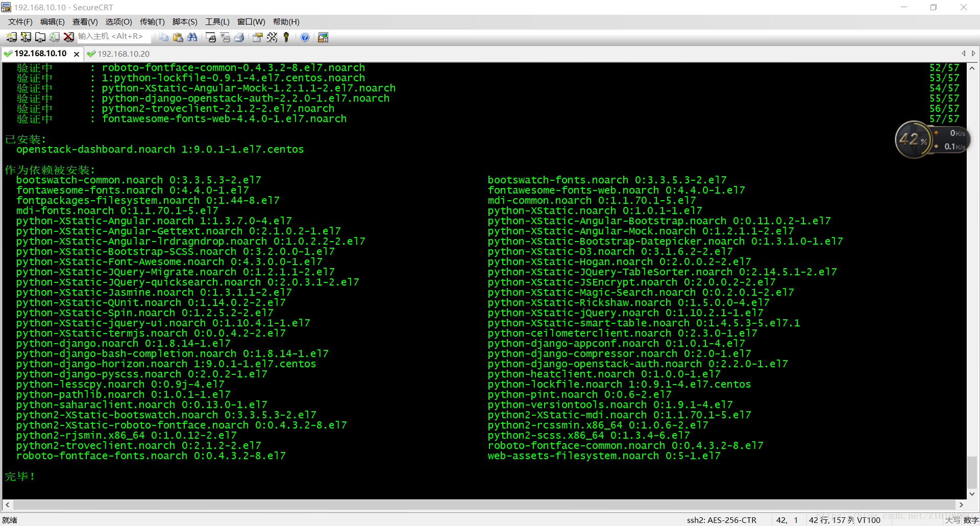Viewport: 980px width, 526px height.
Task: Click the Disconnect session red X icon
Action: (68, 37)
